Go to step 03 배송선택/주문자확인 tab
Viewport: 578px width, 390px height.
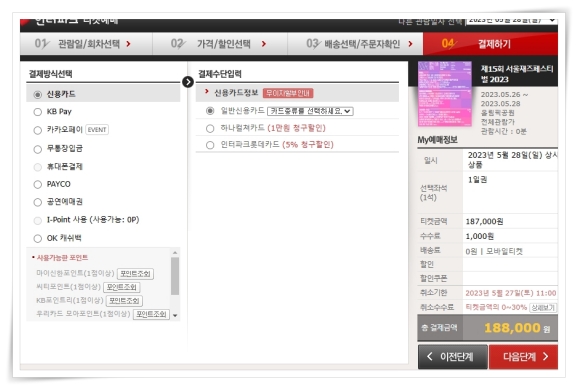pyautogui.click(x=355, y=44)
